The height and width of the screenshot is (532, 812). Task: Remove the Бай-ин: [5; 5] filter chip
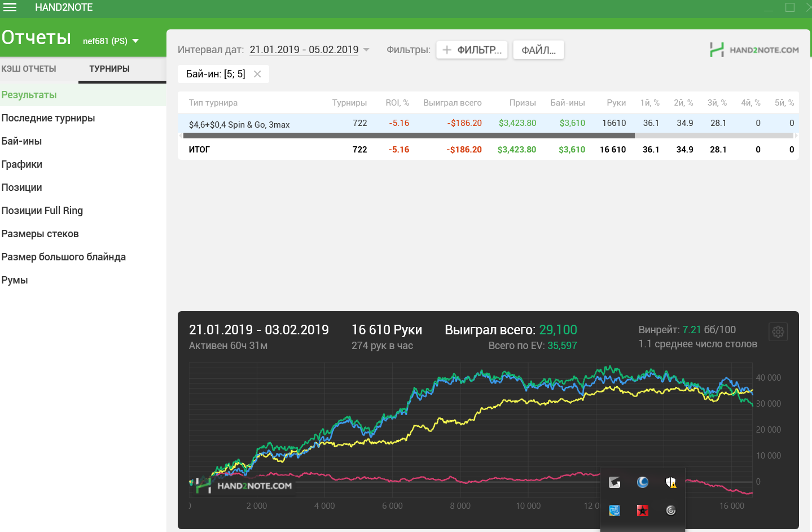coord(257,74)
